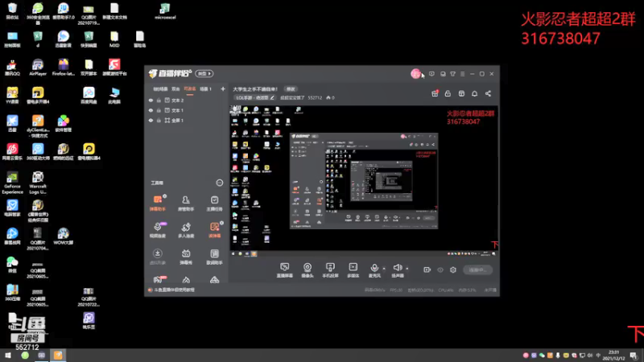644x362 pixels.
Task: Select the 文本 2 source row
Action: 186,100
